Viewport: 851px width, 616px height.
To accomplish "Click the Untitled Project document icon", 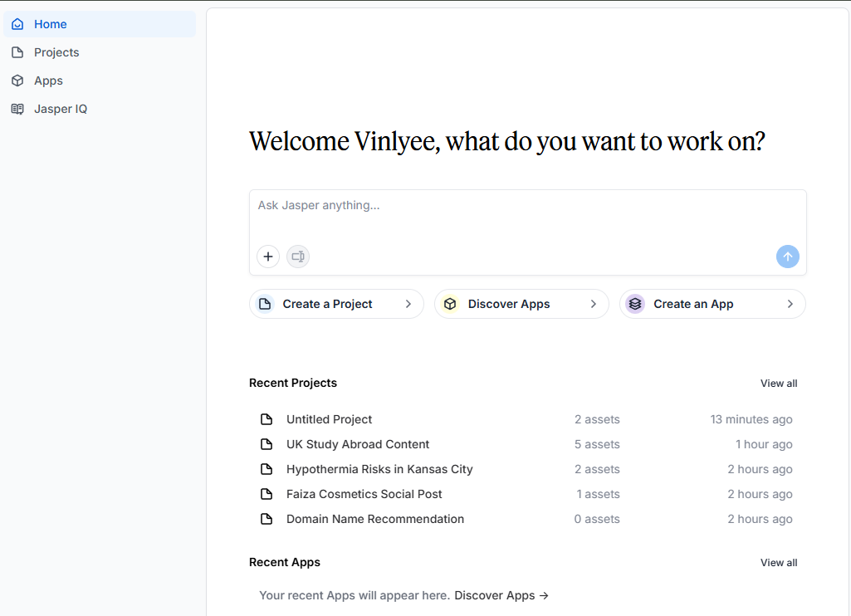I will click(267, 419).
